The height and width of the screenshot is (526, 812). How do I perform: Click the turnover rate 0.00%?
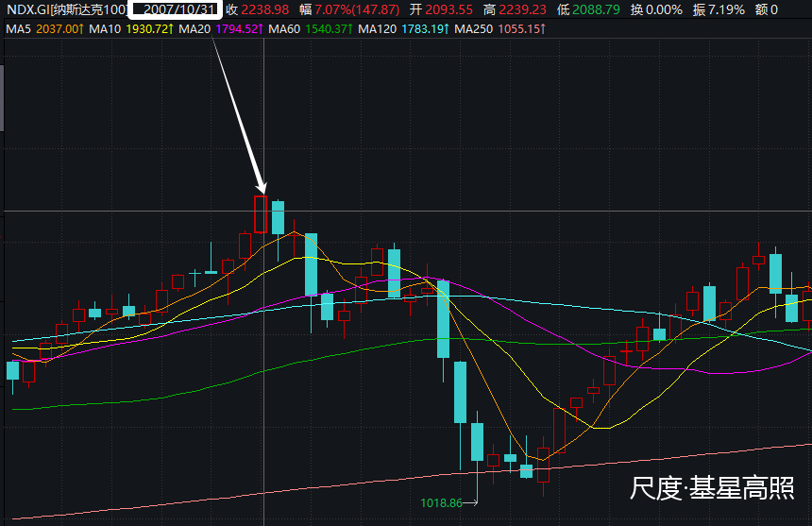(664, 9)
